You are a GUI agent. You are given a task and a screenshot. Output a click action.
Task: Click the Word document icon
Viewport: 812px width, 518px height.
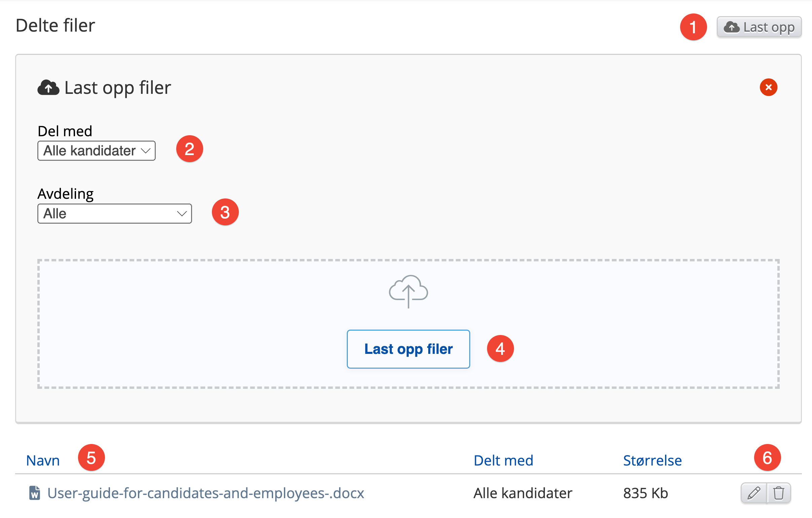(34, 493)
